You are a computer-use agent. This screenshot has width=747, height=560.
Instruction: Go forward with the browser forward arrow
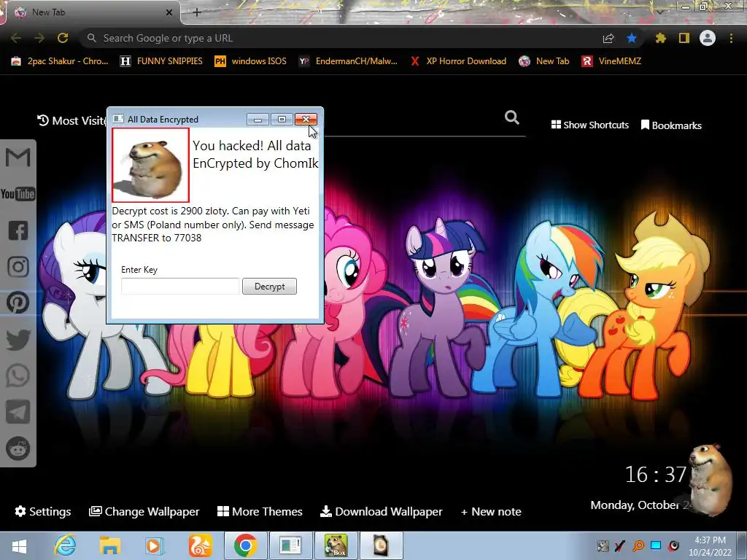click(x=39, y=38)
